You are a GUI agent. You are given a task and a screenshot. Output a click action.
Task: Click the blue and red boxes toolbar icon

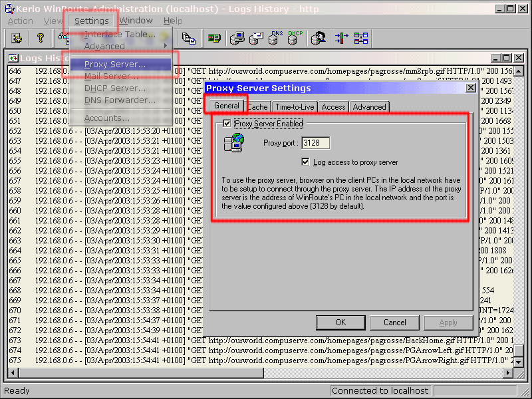pyautogui.click(x=361, y=38)
